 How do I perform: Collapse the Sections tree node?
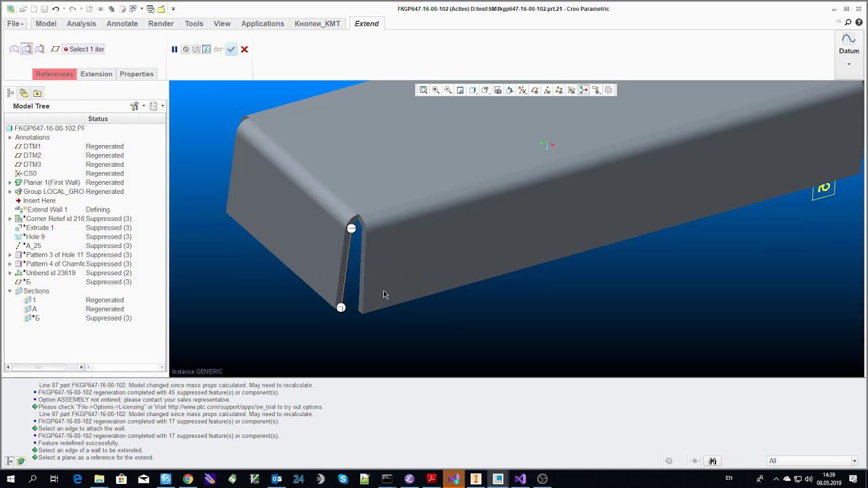[10, 291]
